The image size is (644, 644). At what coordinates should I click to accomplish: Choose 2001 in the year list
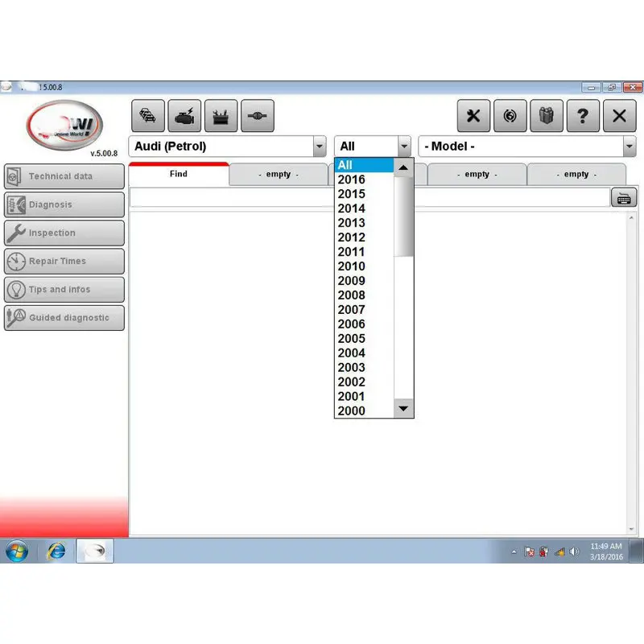365,396
